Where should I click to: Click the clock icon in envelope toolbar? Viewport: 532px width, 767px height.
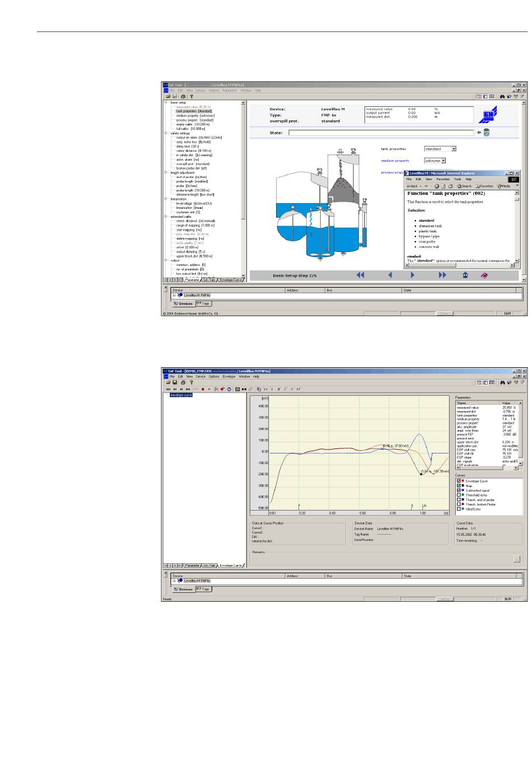point(229,389)
